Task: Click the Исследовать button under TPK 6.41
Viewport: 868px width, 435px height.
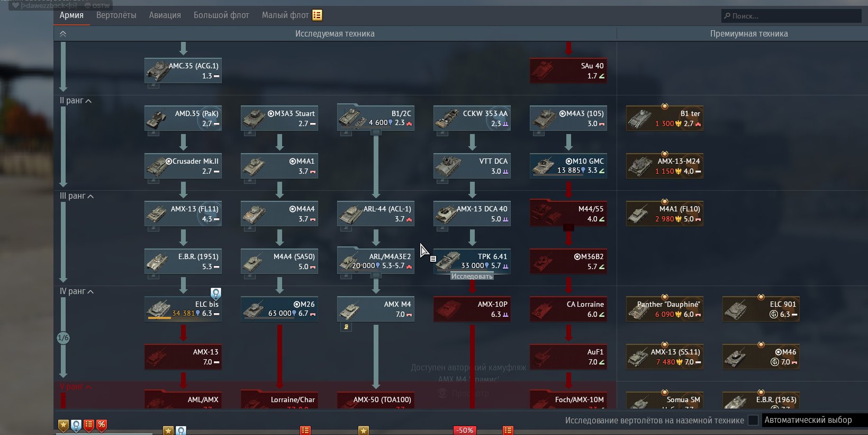Action: tap(472, 276)
